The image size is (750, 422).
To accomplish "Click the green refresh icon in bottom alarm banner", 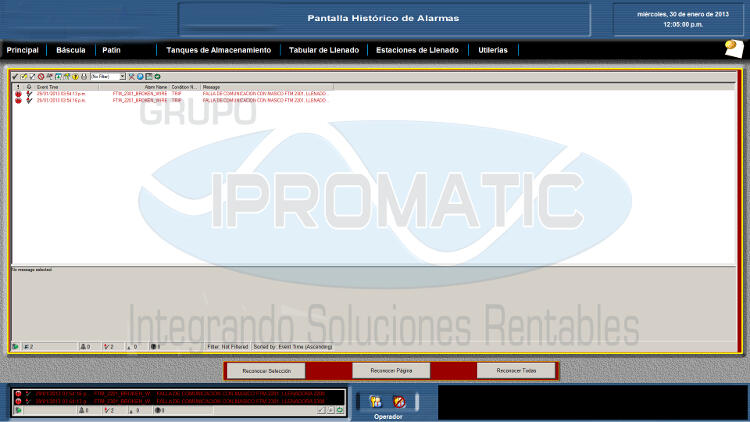I will point(340,410).
